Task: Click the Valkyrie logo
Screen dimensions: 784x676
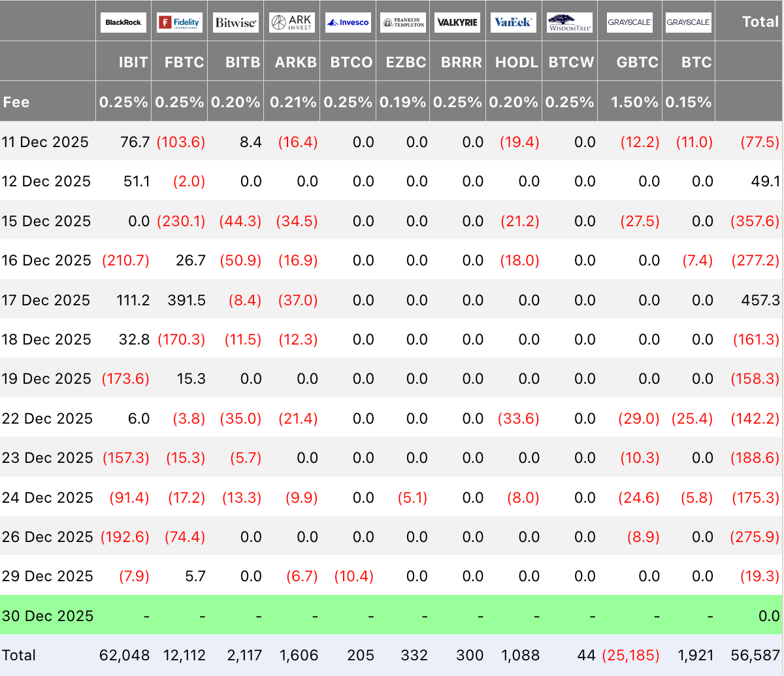Action: 458,22
